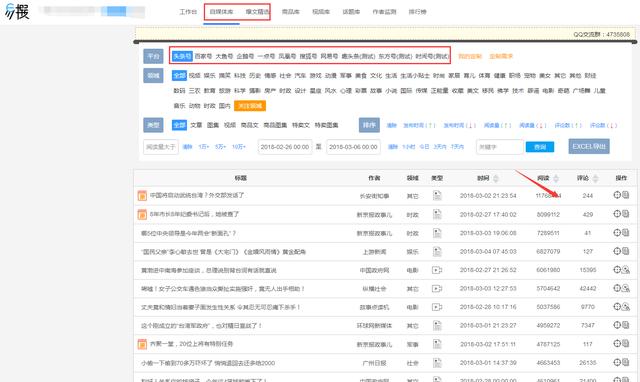Choose 生活小贴士 in the 领域 filter row
640x382 pixels.
point(415,76)
